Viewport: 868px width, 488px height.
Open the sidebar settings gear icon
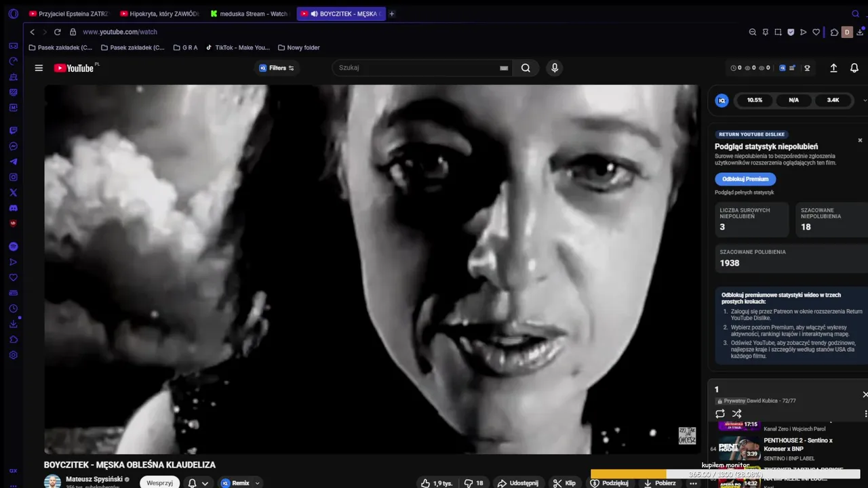click(13, 355)
